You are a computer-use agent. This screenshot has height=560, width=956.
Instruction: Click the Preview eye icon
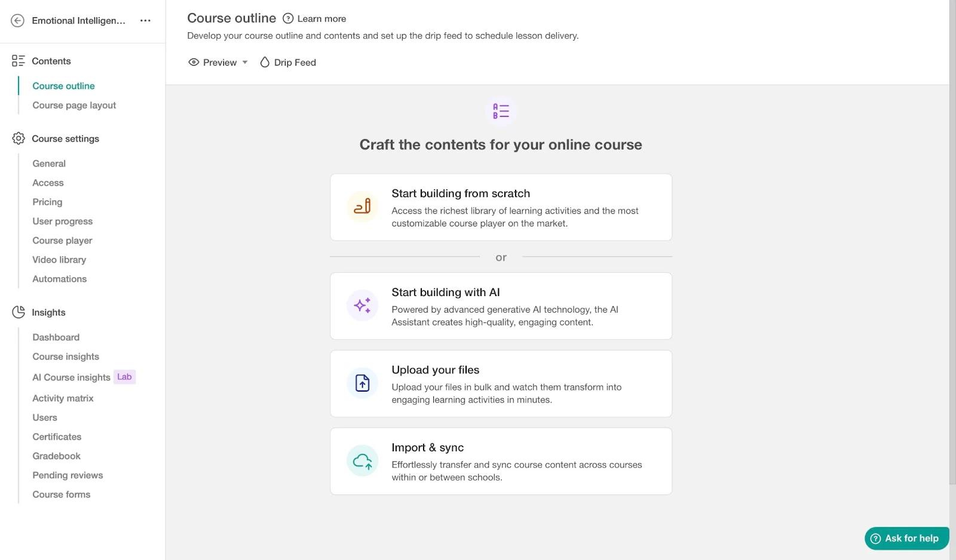click(x=194, y=62)
